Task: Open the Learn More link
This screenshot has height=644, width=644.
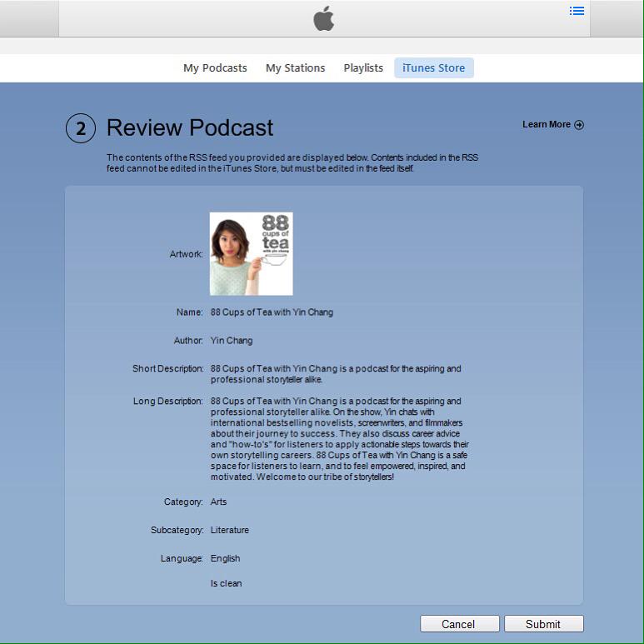Action: 553,124
